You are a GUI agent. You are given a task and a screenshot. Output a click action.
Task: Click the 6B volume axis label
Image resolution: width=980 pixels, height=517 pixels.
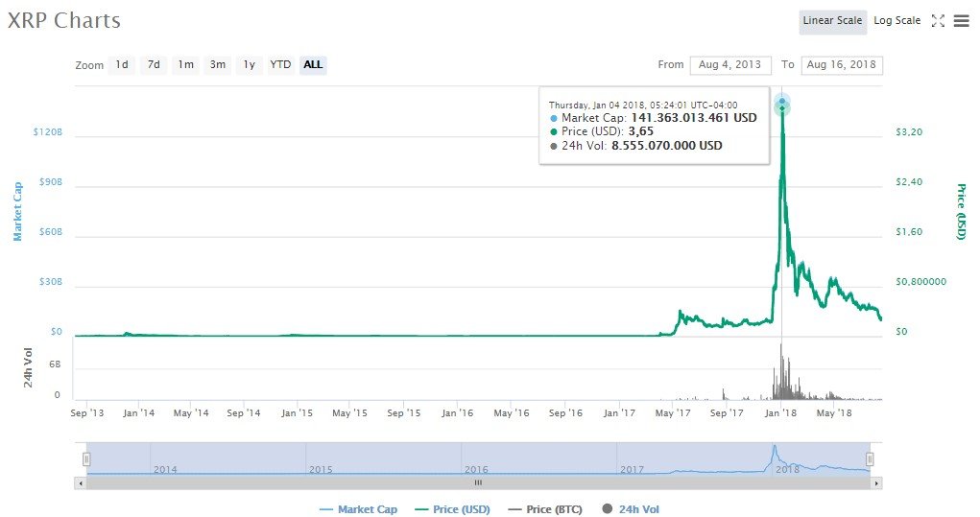coord(55,364)
